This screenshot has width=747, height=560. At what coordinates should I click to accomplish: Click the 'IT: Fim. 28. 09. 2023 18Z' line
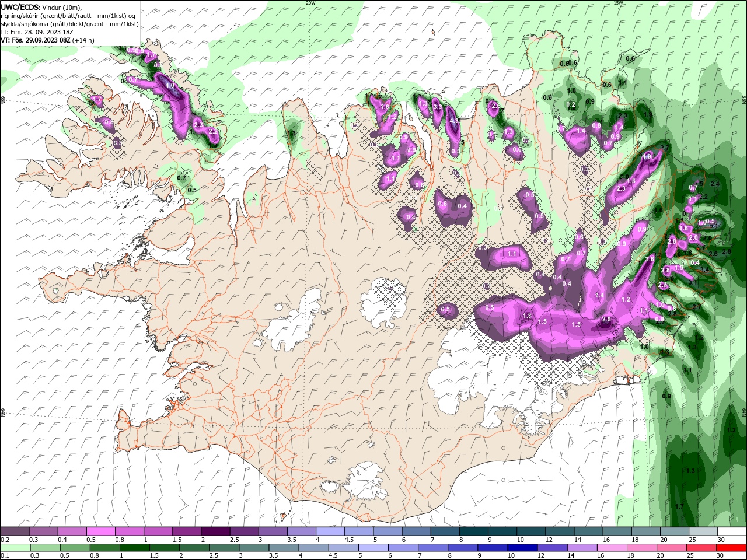[36, 32]
